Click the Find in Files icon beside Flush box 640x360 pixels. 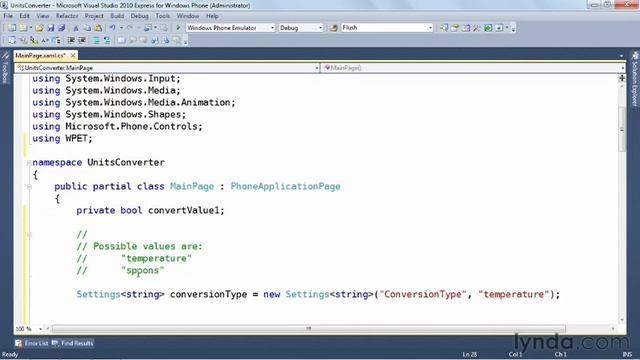(333, 28)
